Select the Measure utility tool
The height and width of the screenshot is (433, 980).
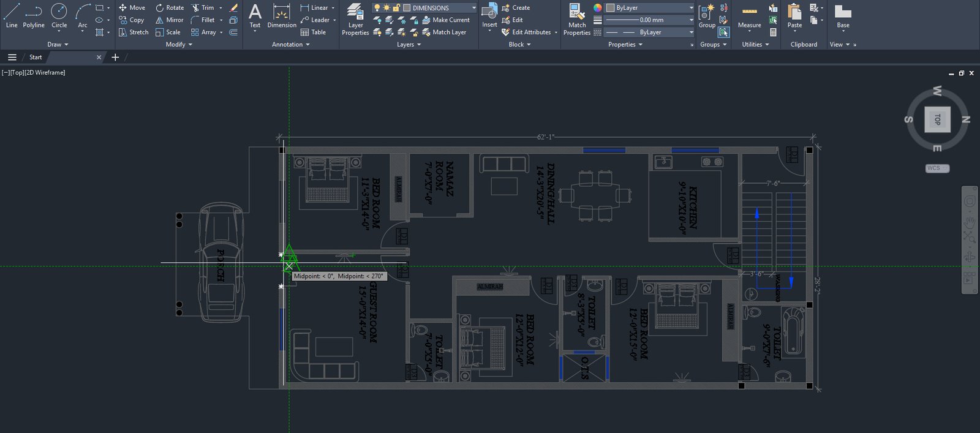(749, 17)
